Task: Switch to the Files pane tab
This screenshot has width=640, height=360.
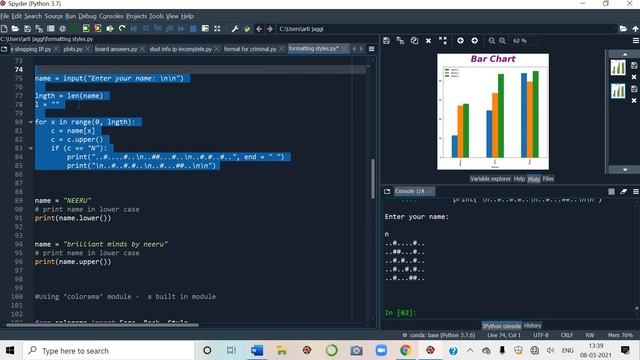Action: (548, 179)
